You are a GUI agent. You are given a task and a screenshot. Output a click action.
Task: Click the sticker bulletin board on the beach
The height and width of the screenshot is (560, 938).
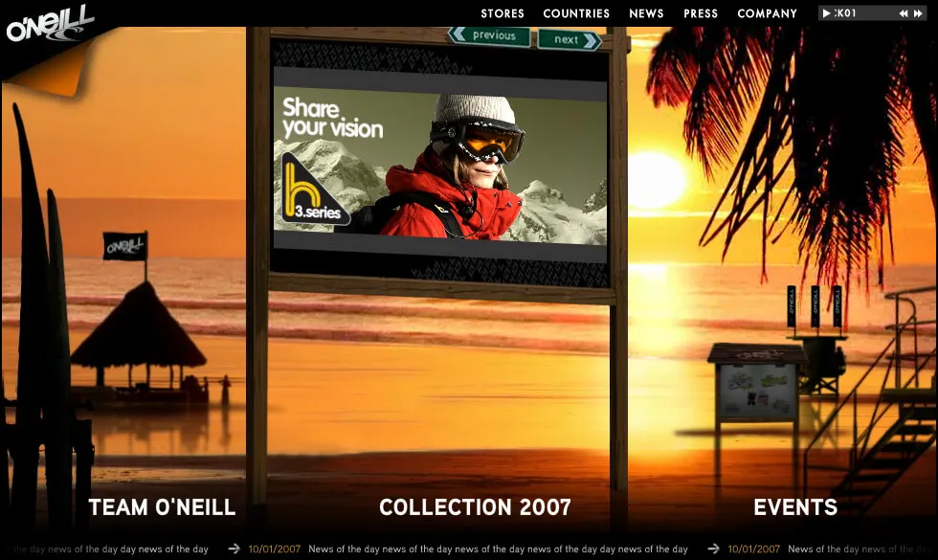pyautogui.click(x=757, y=383)
